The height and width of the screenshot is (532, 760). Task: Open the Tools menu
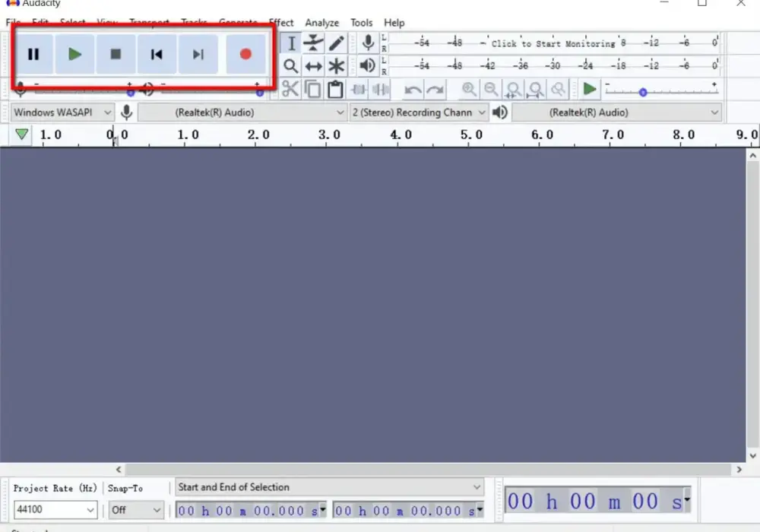pos(362,23)
